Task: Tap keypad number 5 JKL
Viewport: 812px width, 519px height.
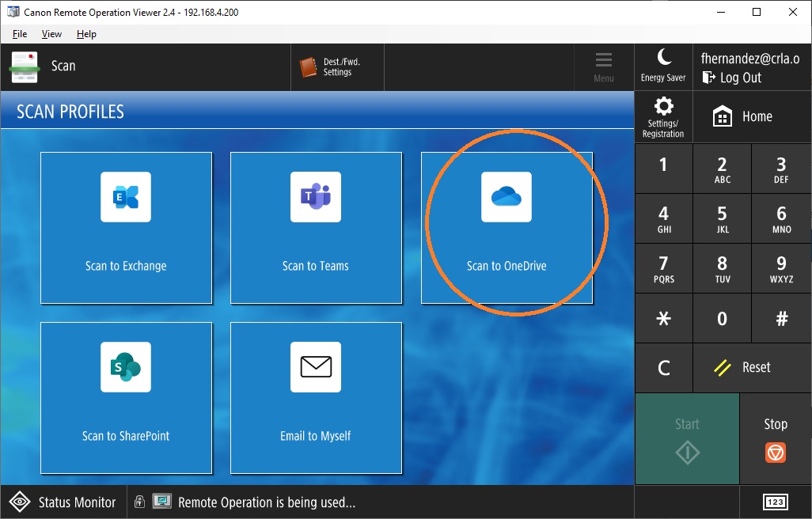Action: (722, 218)
